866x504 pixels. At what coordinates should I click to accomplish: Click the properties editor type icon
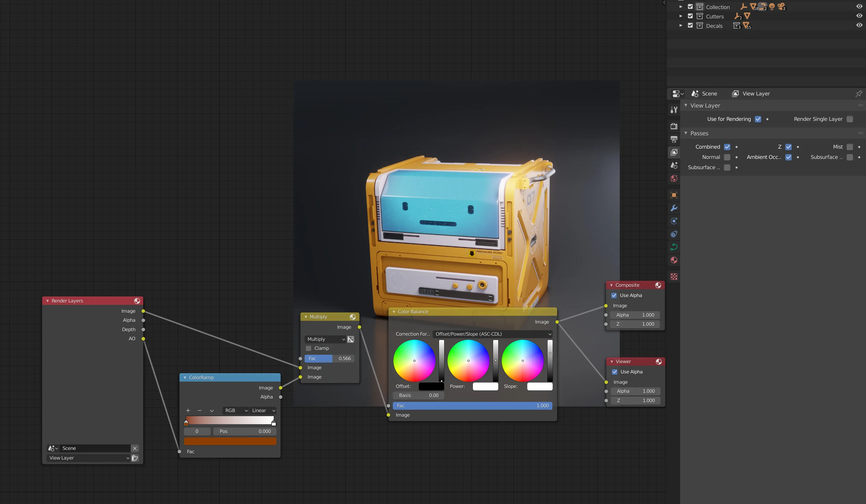click(x=678, y=94)
